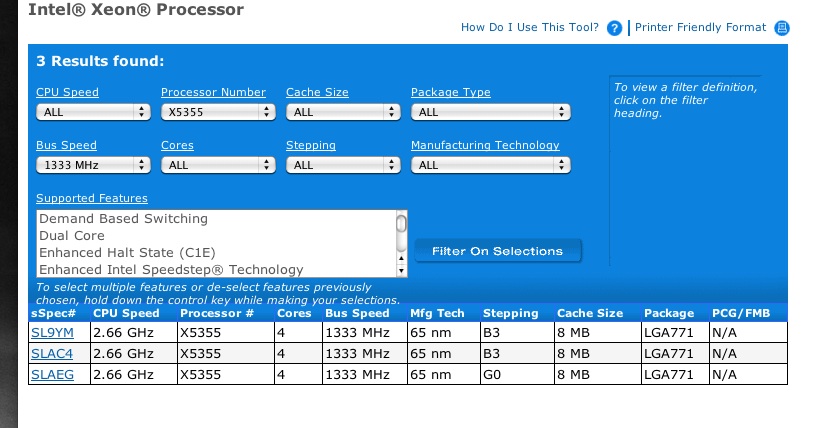This screenshot has height=428, width=832.
Task: Click the blue question mark help icon
Action: 614,28
